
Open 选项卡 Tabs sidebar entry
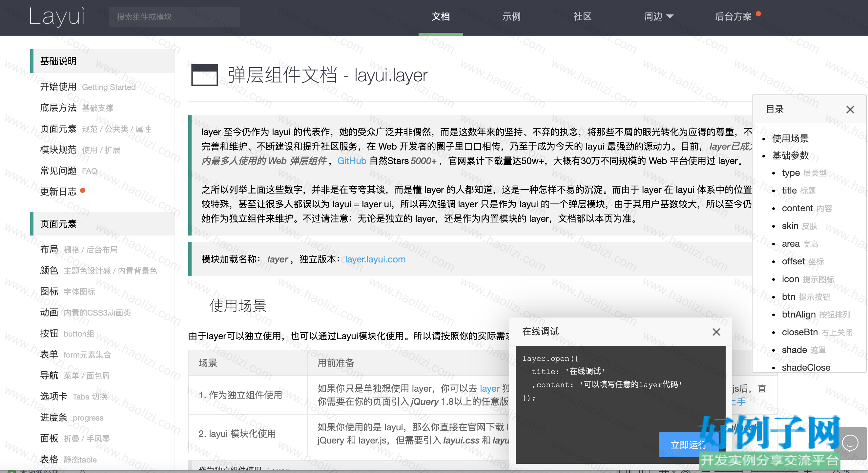[x=73, y=397]
